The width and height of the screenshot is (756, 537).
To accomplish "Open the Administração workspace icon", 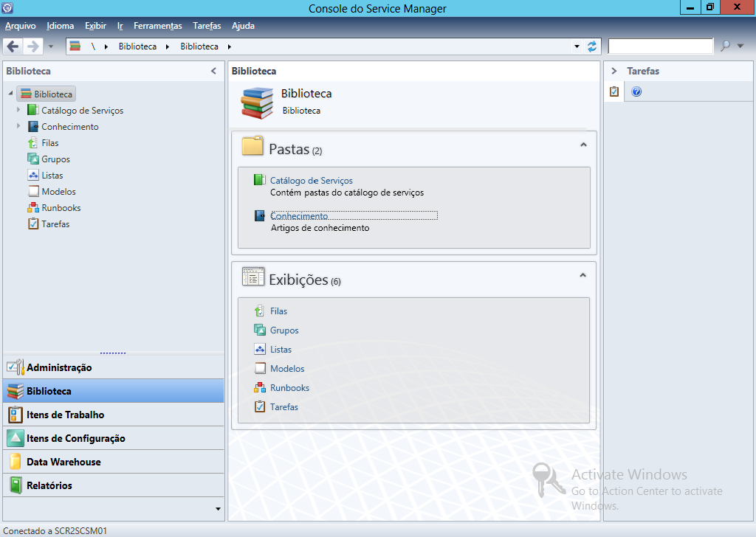I will tap(15, 367).
